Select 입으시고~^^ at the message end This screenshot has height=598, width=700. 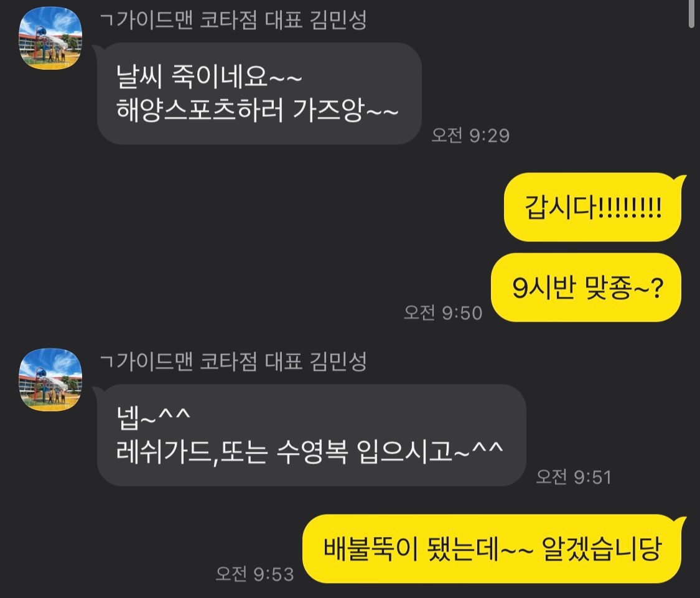(x=430, y=452)
